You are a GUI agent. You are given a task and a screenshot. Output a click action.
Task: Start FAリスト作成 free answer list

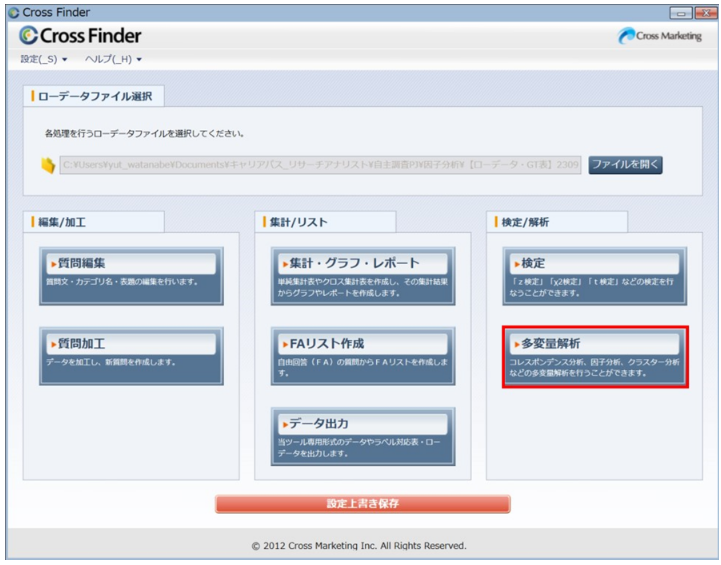click(x=362, y=344)
